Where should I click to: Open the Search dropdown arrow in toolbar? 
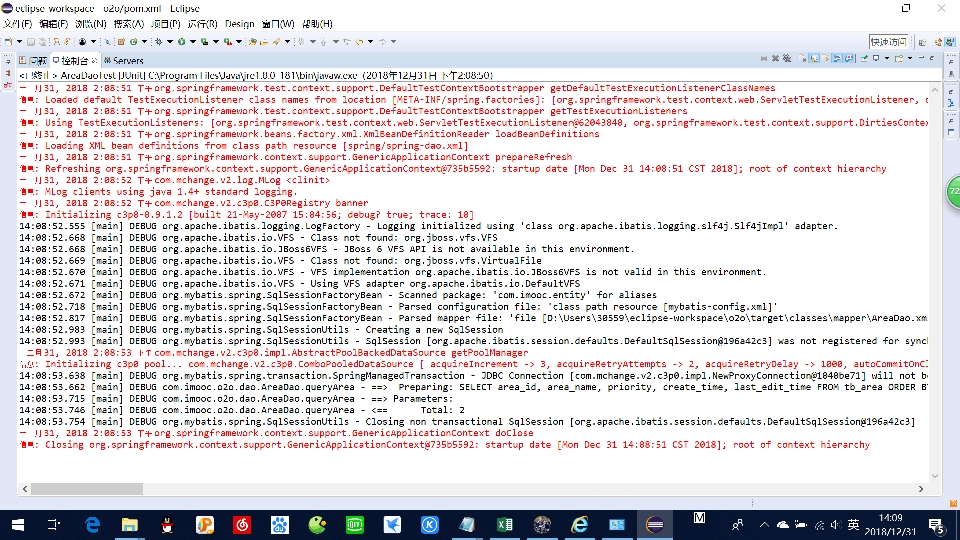287,42
